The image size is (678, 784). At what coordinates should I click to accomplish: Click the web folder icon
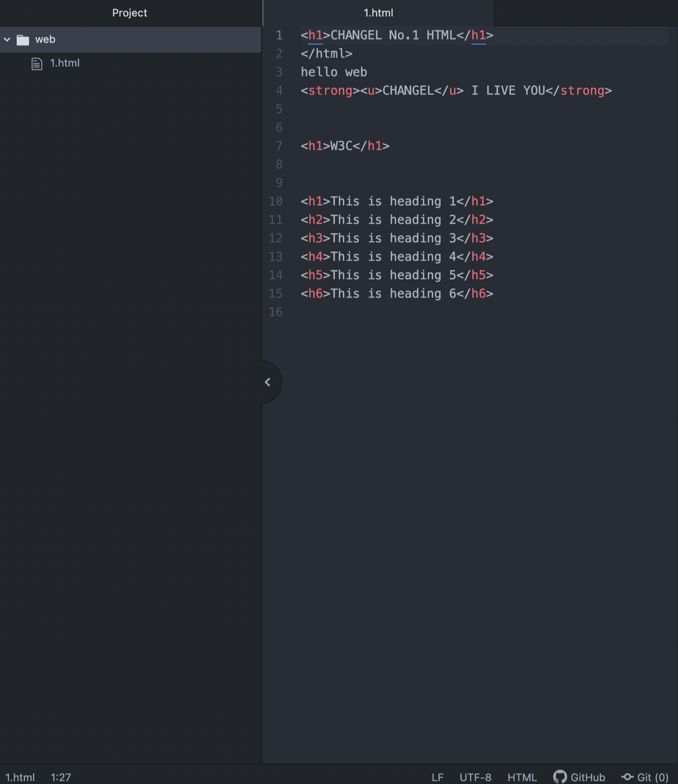click(x=23, y=40)
